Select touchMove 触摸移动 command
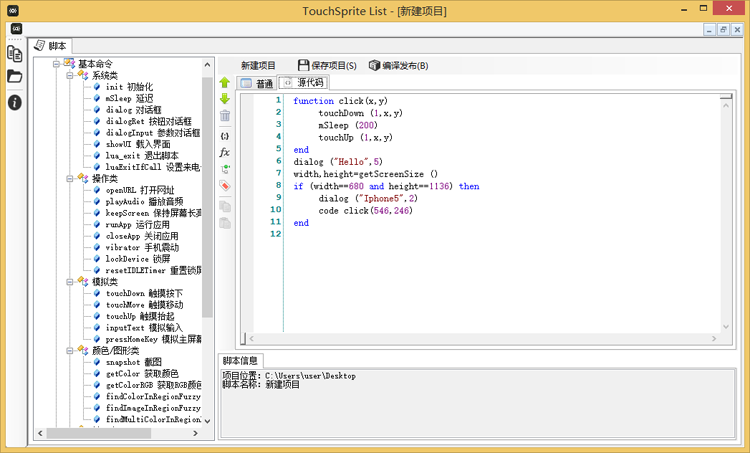The width and height of the screenshot is (750, 453). click(144, 305)
